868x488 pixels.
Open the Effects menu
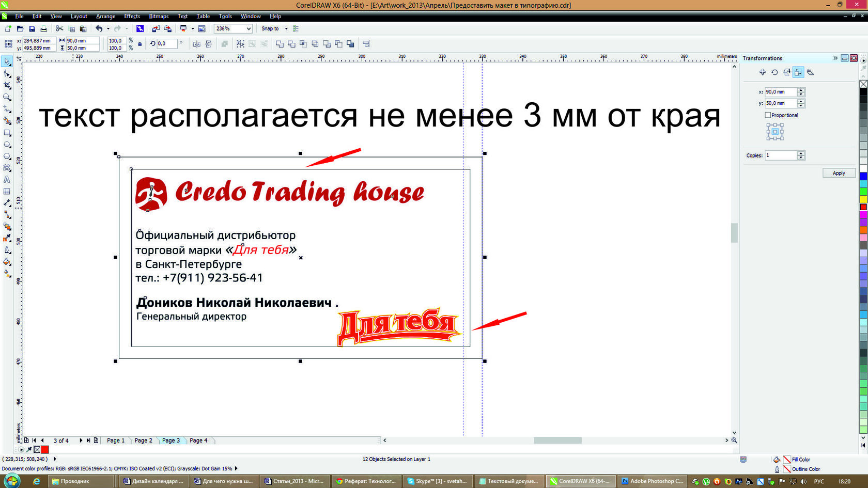(x=132, y=17)
